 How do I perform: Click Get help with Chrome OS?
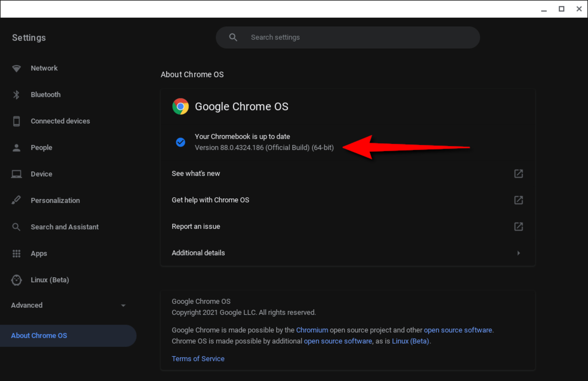pyautogui.click(x=348, y=200)
